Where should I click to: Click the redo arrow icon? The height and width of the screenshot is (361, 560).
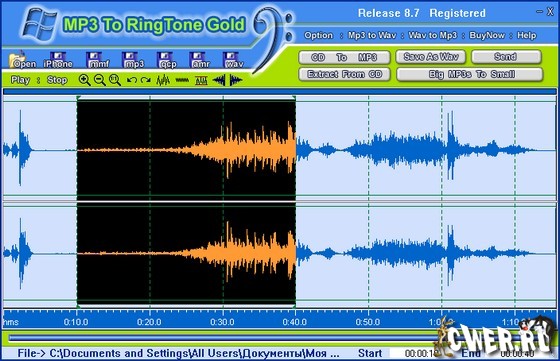click(145, 80)
